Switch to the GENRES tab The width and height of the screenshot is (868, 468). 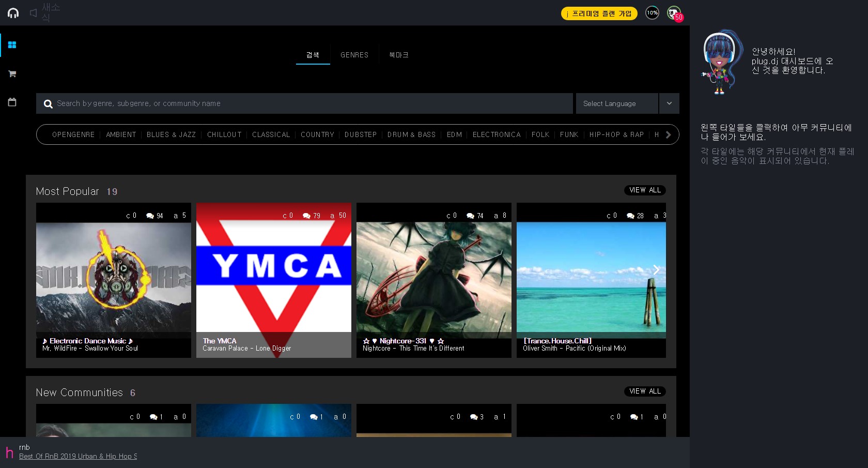click(354, 55)
